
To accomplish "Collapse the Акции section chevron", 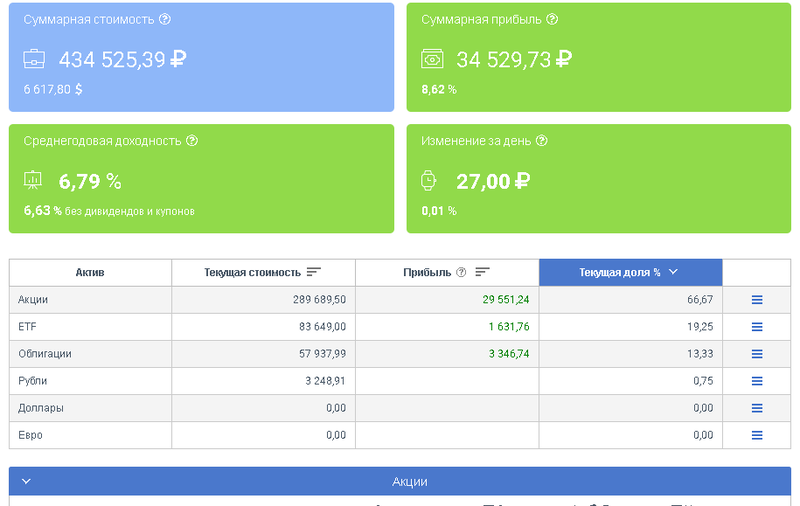I will (26, 481).
